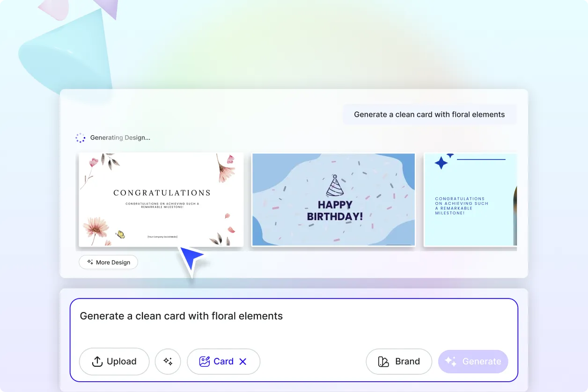Click the Generate button

pos(473,362)
